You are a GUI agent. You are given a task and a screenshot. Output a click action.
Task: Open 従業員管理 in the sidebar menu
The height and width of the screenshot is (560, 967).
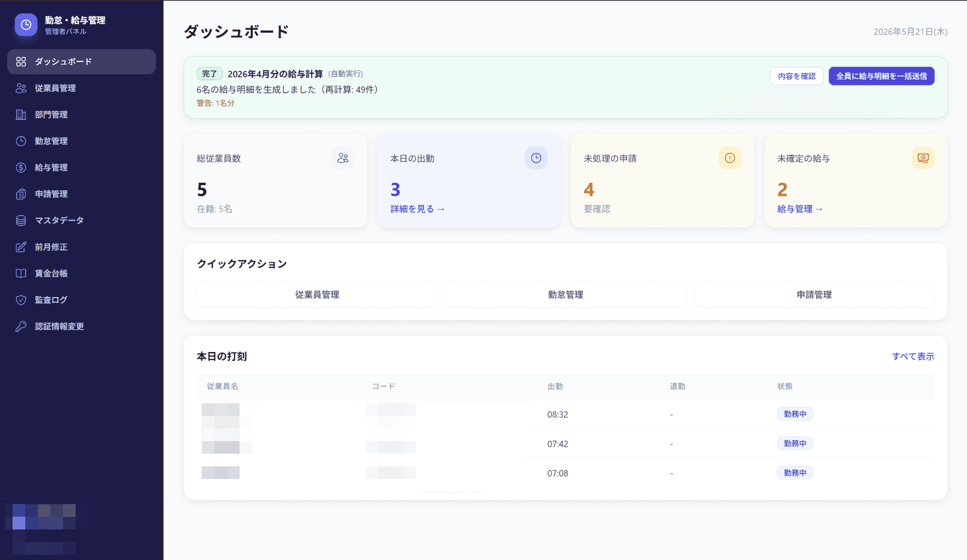82,88
